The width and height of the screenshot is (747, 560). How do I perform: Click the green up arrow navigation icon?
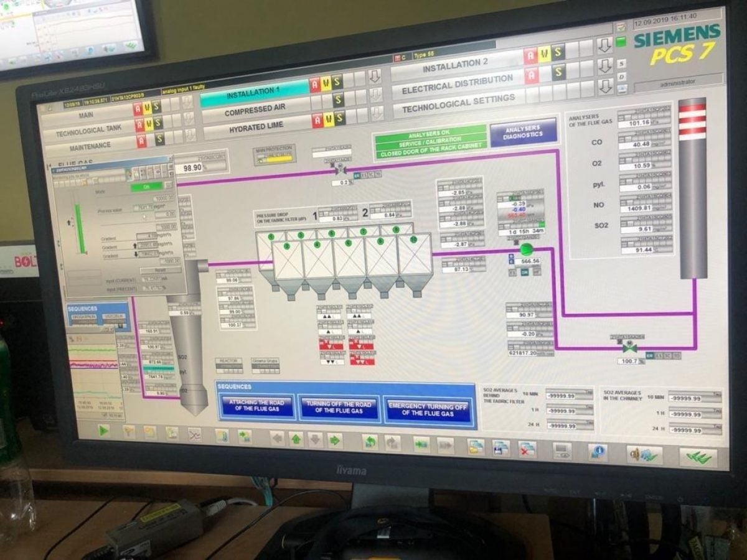[296, 439]
